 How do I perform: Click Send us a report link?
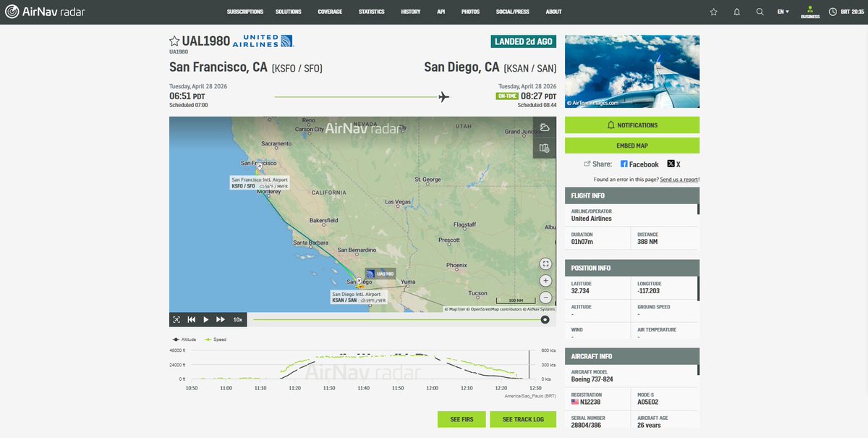(680, 179)
